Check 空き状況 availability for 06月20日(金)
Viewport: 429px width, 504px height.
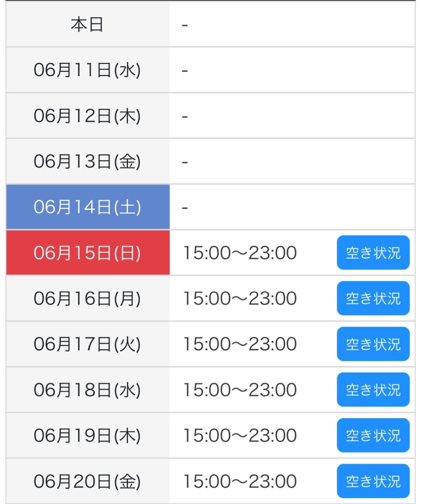click(x=373, y=481)
